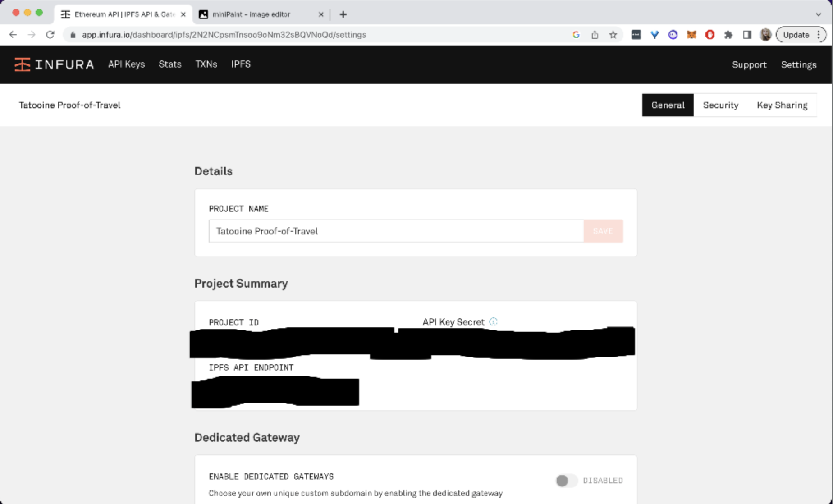
Task: Switch to miniPaint image editor tab
Action: [261, 14]
